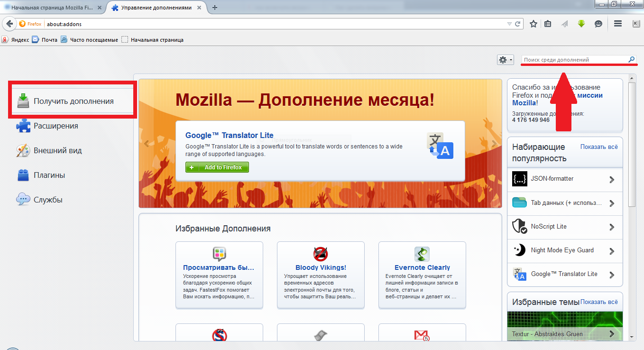
Task: Click the search magnifier in add-ons search
Action: (x=631, y=60)
